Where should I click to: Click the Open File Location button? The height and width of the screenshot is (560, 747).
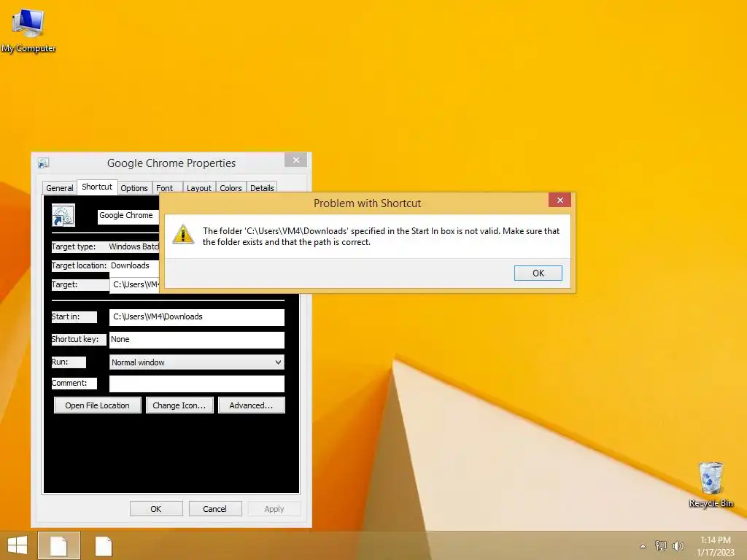tap(97, 405)
